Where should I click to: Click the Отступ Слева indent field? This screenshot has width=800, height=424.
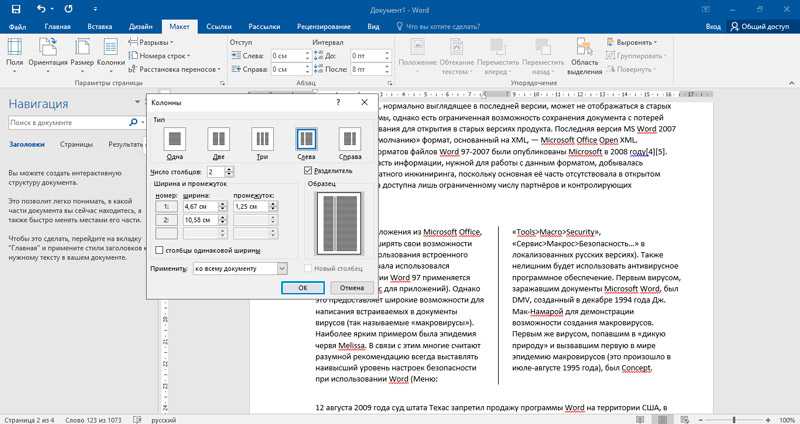point(287,56)
